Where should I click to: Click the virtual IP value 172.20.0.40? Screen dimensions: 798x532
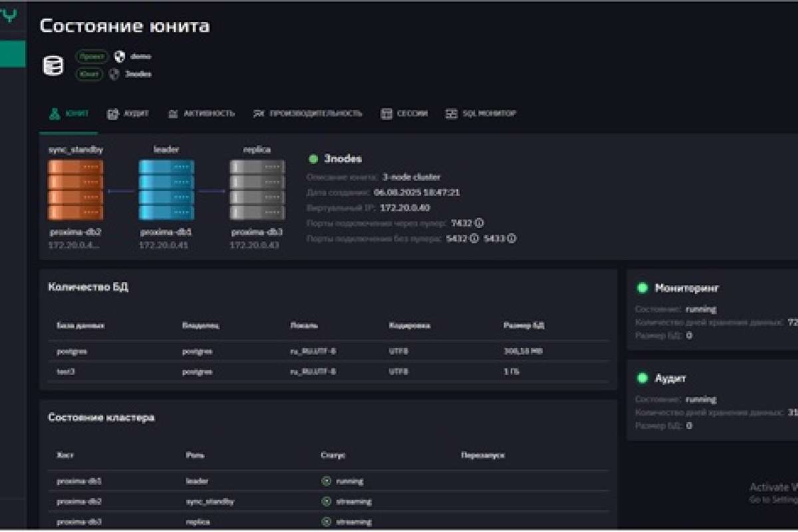click(x=405, y=207)
